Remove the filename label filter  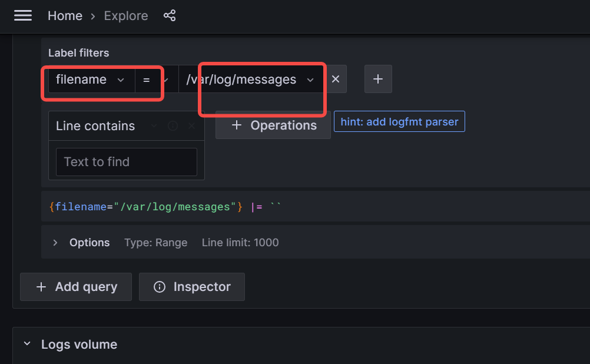[336, 80]
